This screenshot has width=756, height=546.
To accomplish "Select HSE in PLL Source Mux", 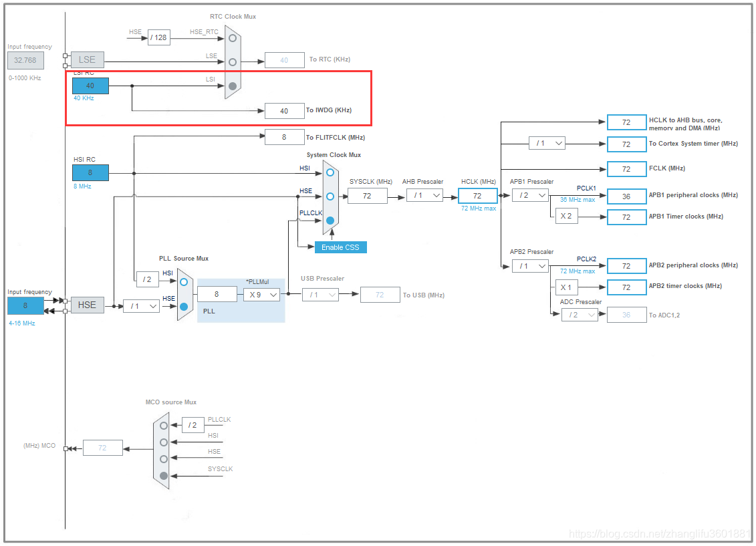I will point(184,307).
